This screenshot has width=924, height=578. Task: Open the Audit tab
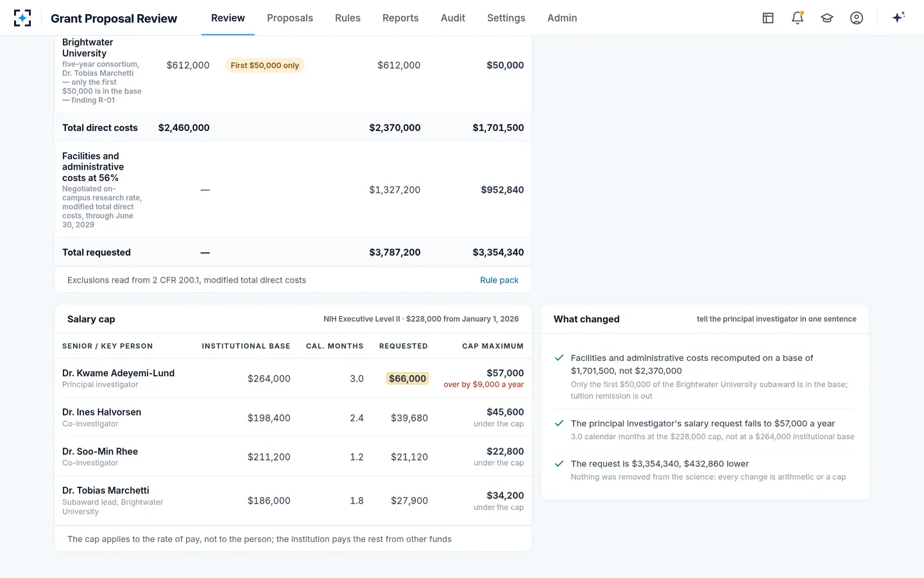point(453,18)
